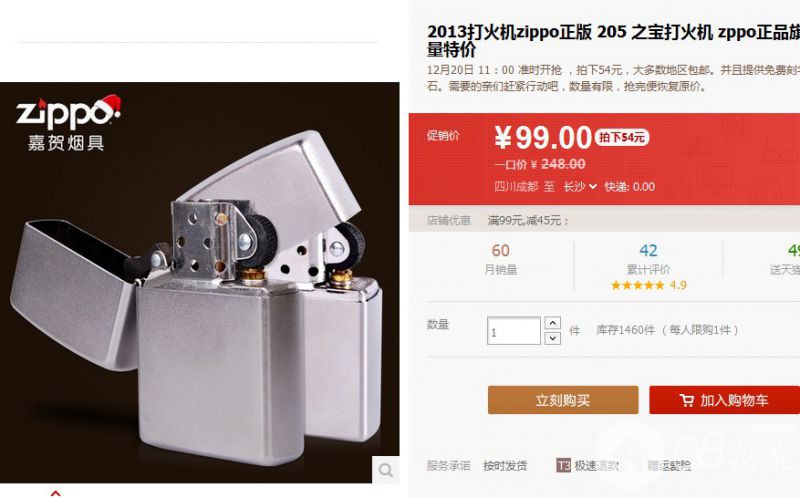Viewport: 800px width, 498px height.
Task: Click the 按时发货 service promise link
Action: [505, 466]
